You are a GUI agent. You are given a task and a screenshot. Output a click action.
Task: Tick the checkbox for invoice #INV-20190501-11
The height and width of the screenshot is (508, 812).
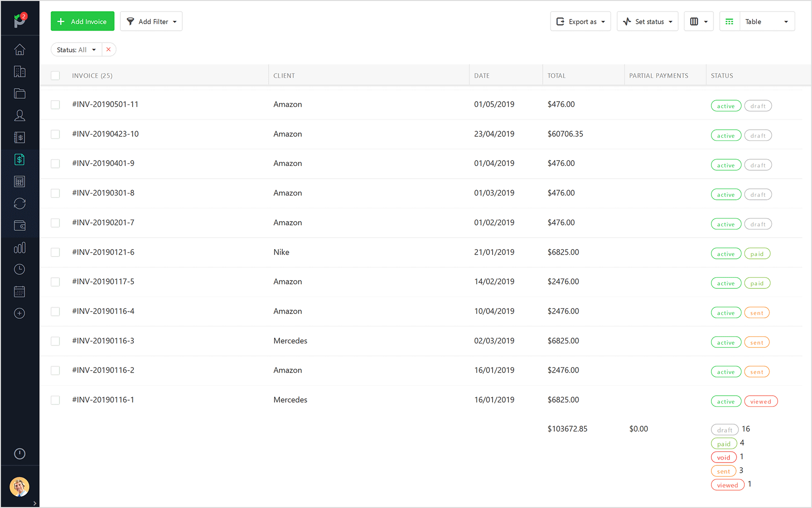tap(55, 104)
